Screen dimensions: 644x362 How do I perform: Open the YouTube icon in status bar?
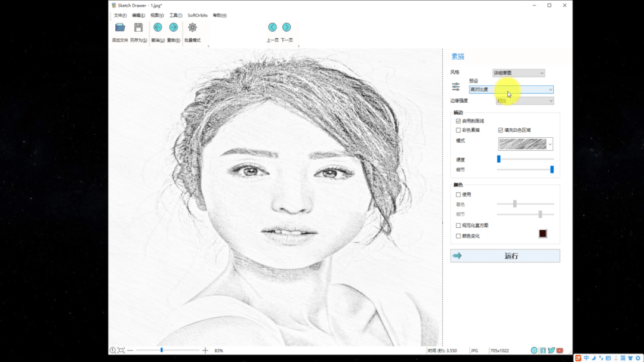tap(560, 351)
